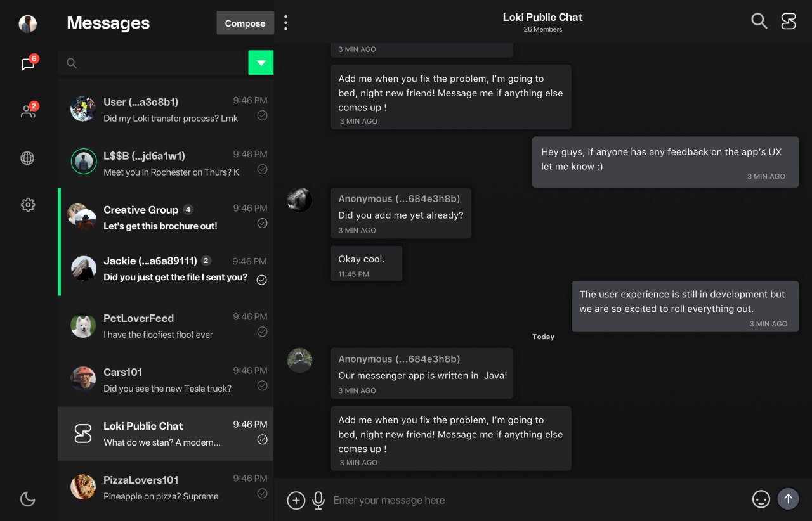The image size is (812, 521).
Task: Send the message with the arrow button
Action: tap(789, 498)
